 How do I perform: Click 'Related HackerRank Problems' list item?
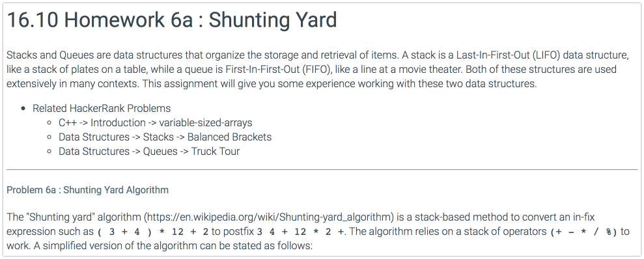[102, 109]
